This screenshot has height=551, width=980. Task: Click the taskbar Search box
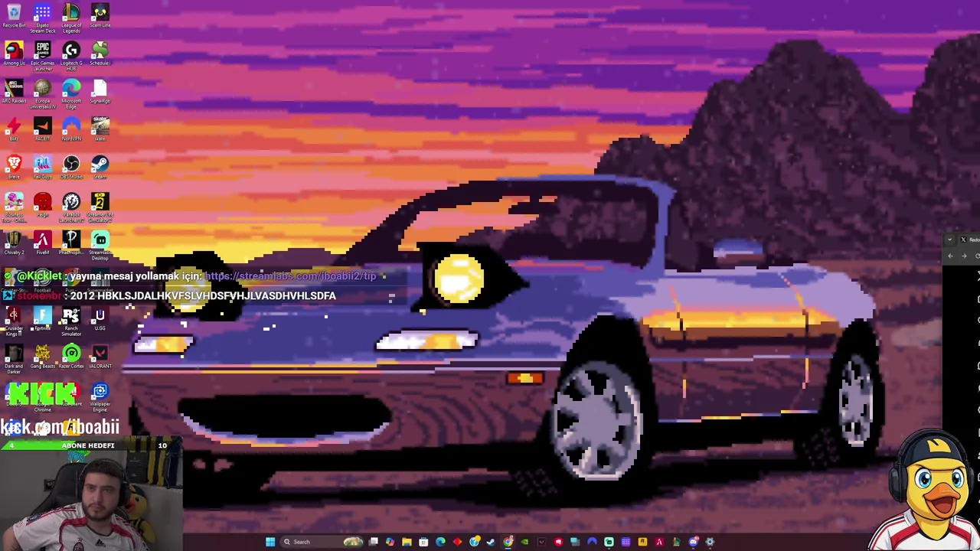(322, 542)
